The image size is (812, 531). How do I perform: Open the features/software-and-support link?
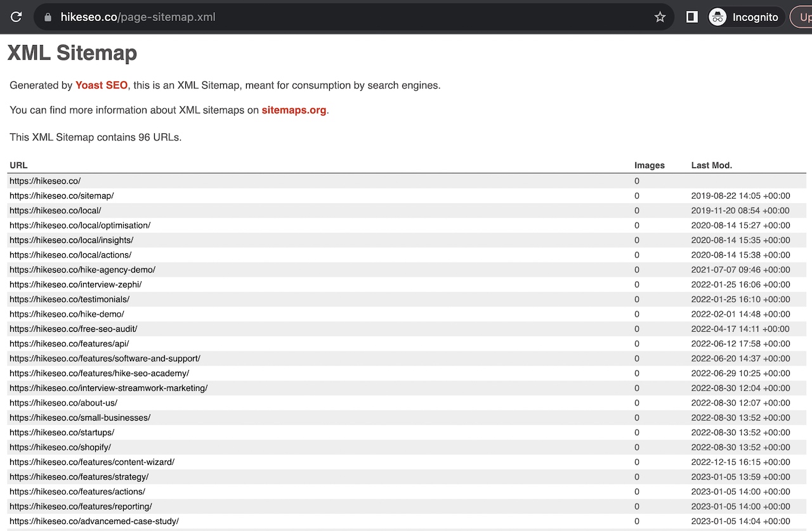coord(105,358)
